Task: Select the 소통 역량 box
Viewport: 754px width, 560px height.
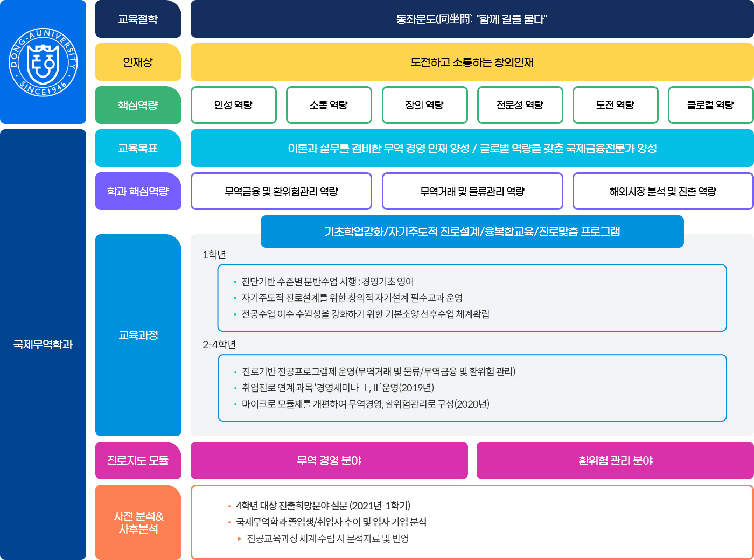Action: [329, 105]
